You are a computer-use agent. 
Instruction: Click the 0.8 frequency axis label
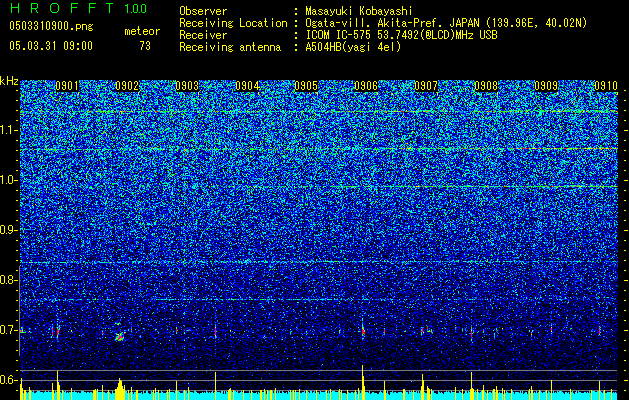click(x=8, y=280)
